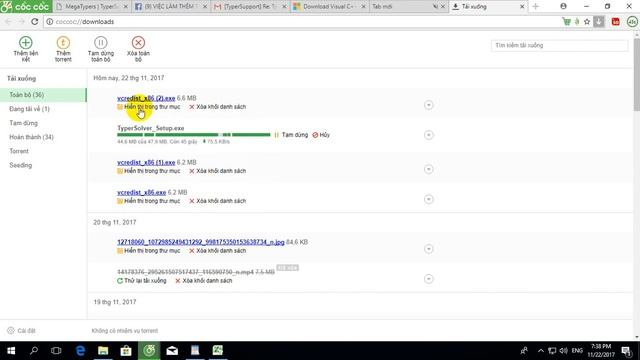Expand options for TyperSolver_Setup.exe
The image size is (640, 360).
pos(428,135)
